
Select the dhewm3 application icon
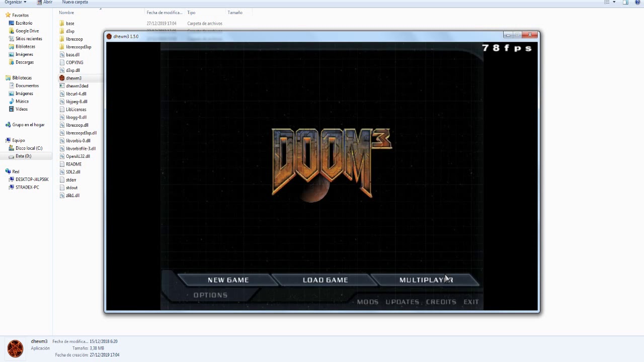[x=62, y=78]
